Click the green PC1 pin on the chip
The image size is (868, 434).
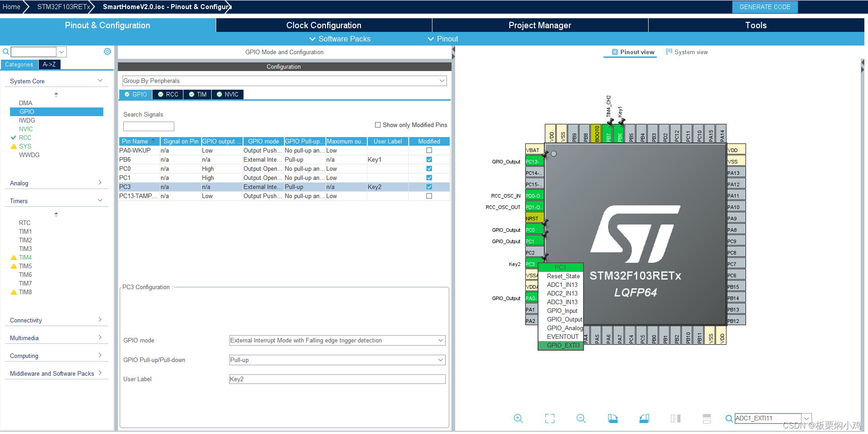[534, 241]
